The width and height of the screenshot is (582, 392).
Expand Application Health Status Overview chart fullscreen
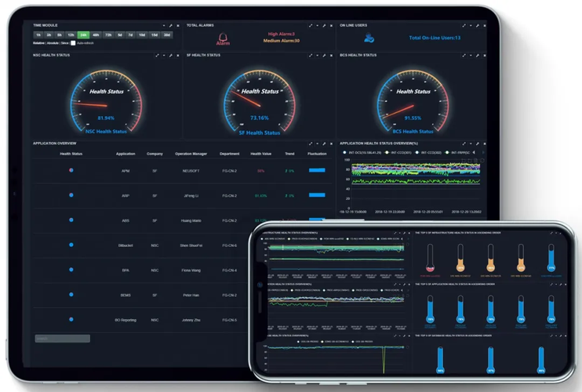pos(464,143)
